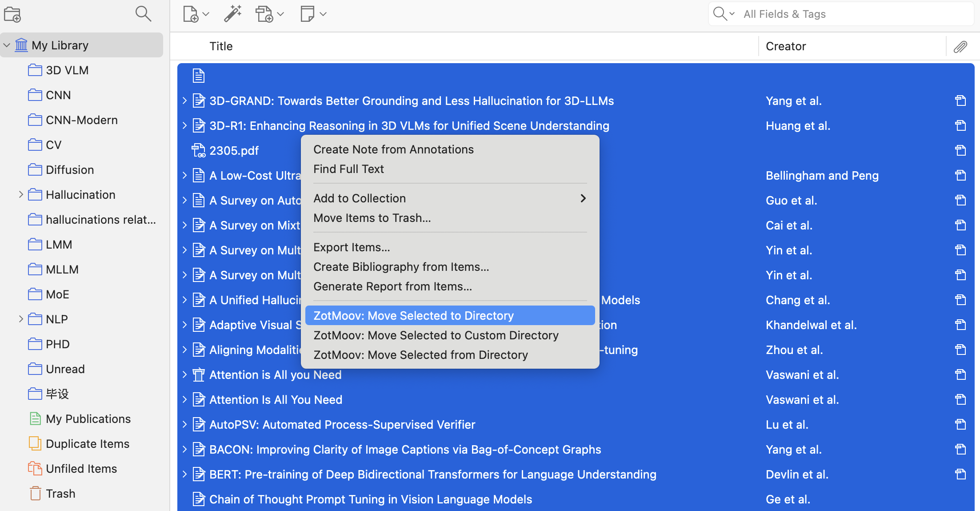Open the Trash collection icon

pyautogui.click(x=36, y=494)
